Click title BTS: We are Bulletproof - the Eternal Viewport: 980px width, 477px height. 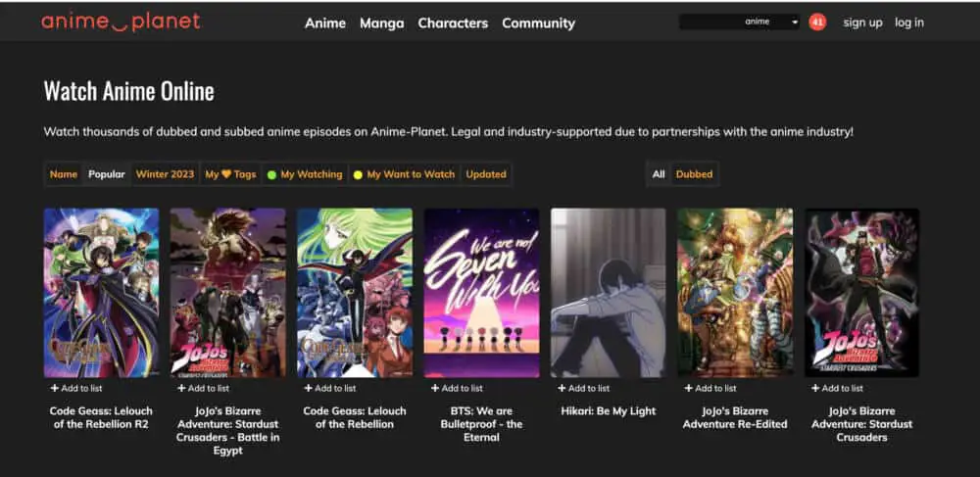[482, 424]
